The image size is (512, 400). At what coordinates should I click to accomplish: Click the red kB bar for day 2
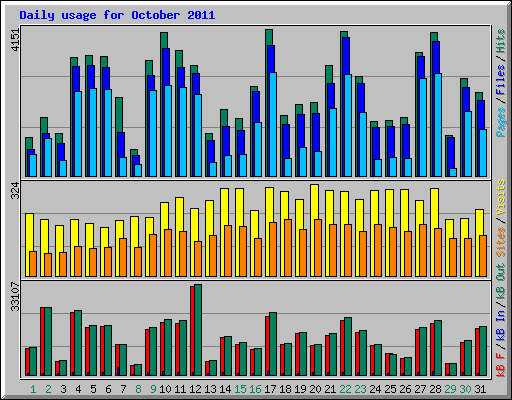pyautogui.click(x=42, y=341)
